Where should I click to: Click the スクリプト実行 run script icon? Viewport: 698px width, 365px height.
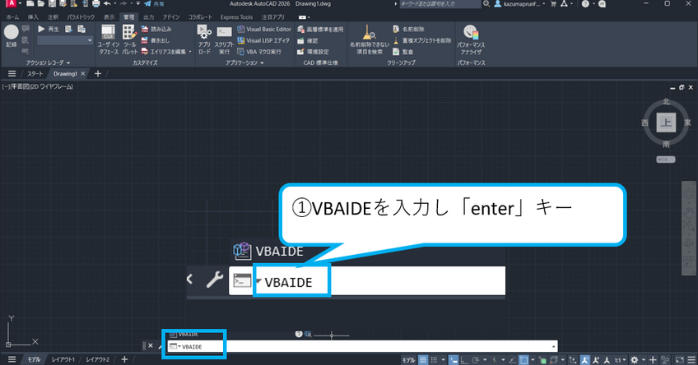coord(224,39)
